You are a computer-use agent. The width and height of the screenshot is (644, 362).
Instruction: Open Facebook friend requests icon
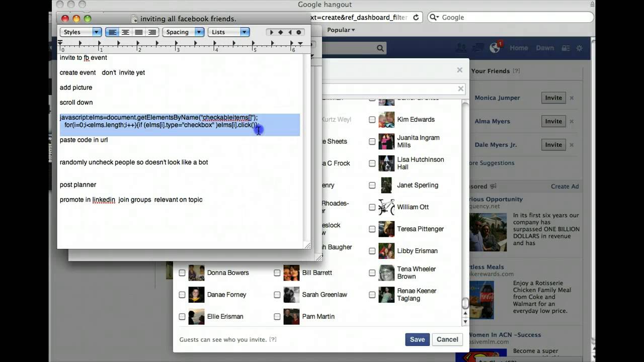(x=461, y=48)
